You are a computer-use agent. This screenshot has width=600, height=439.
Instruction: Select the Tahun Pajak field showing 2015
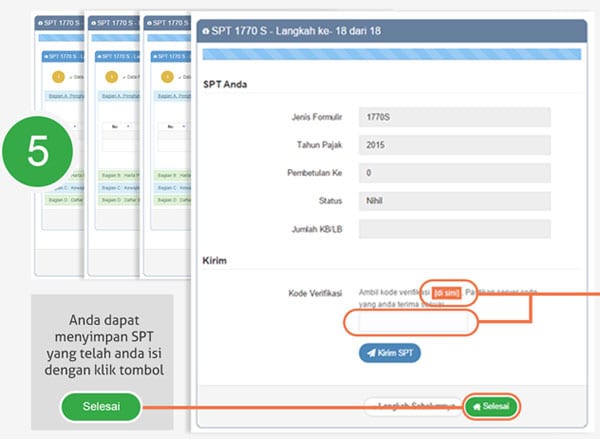454,144
